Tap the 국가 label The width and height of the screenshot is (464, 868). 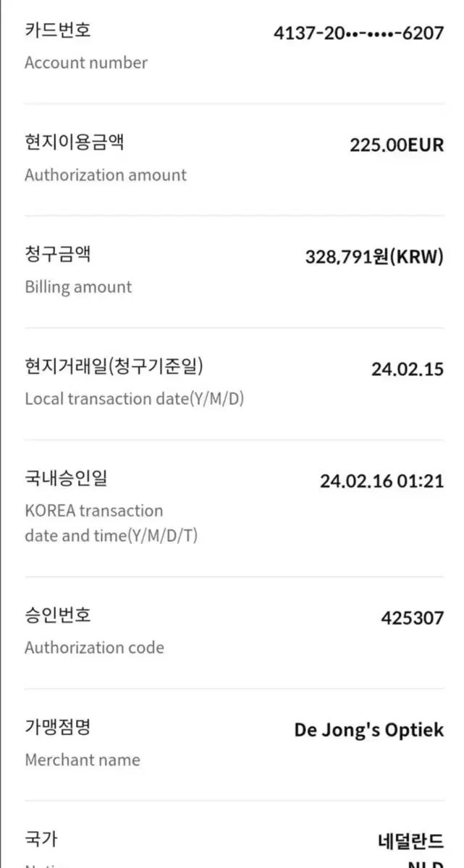(x=41, y=839)
